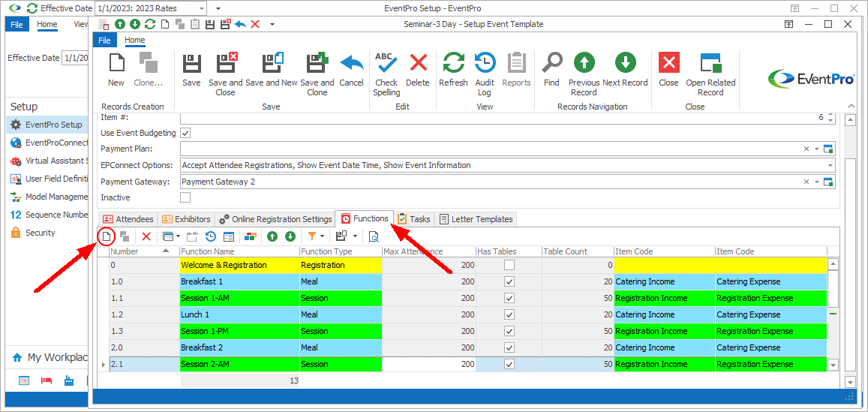Screen dimensions: 868x412
Task: Open the Audit Log
Action: 485,74
